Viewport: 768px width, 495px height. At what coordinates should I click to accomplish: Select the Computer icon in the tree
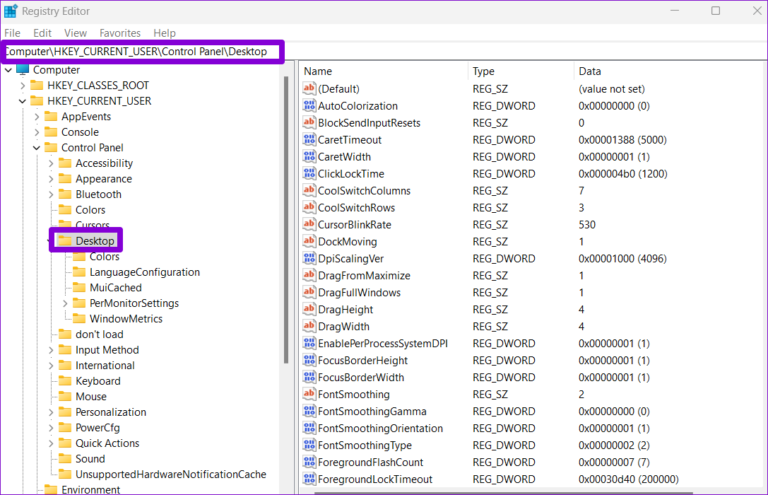tap(22, 70)
